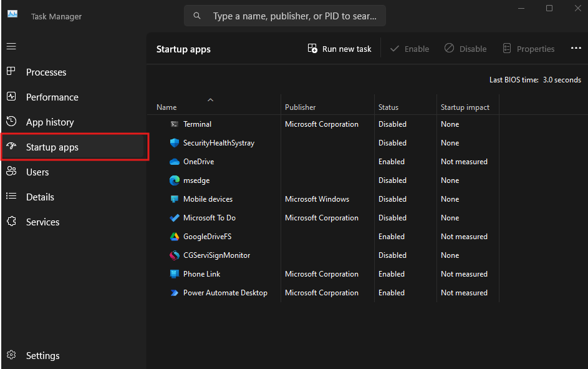Click the Microsoft To Do checkmark icon
This screenshot has height=369, width=588.
pos(175,218)
